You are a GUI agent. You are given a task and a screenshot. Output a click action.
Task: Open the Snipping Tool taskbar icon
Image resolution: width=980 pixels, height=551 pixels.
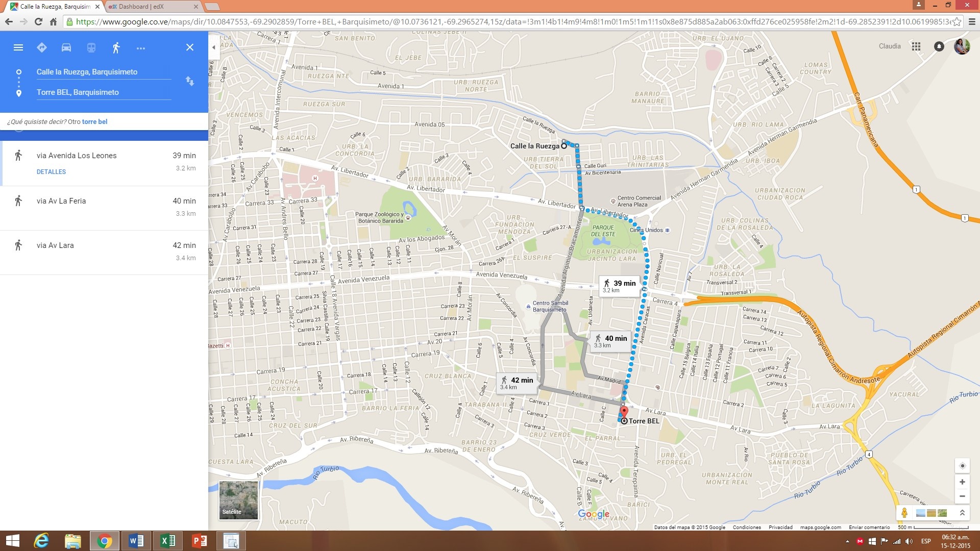231,541
